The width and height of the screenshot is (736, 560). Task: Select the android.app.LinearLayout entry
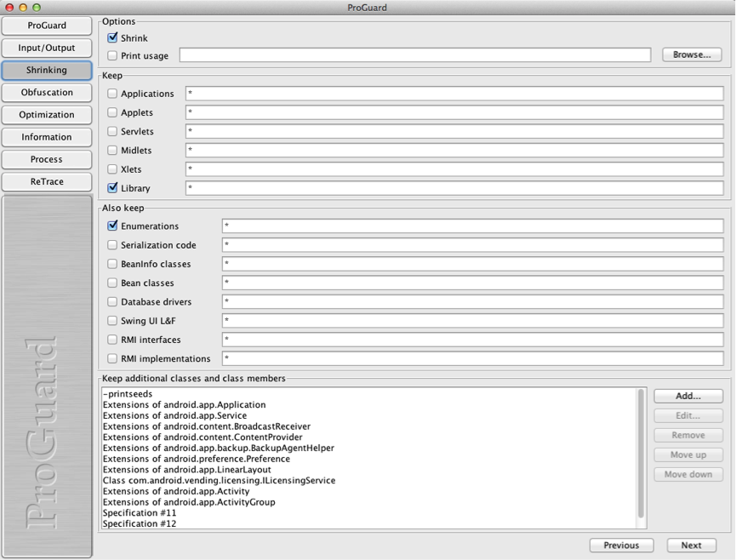point(368,470)
